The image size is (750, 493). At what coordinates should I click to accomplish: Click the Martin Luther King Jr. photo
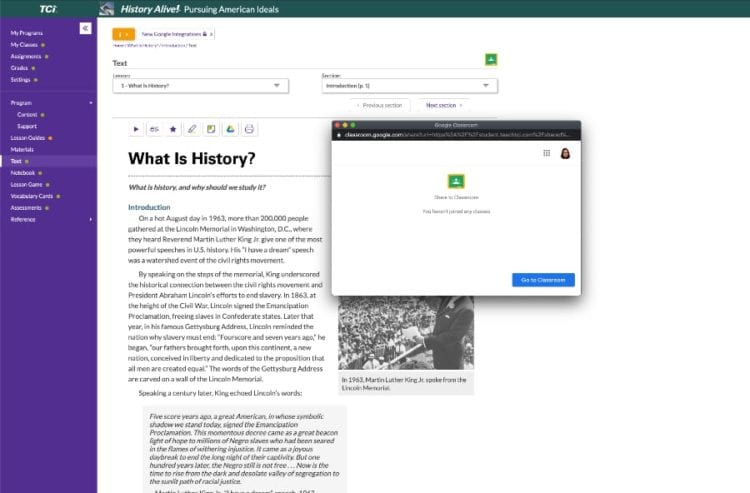pos(405,333)
